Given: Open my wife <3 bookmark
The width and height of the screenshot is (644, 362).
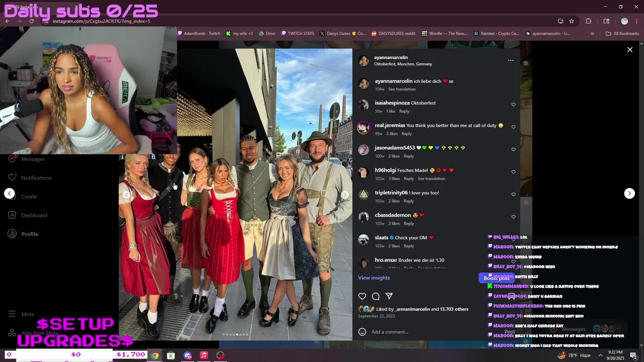Looking at the screenshot, I should [x=239, y=34].
